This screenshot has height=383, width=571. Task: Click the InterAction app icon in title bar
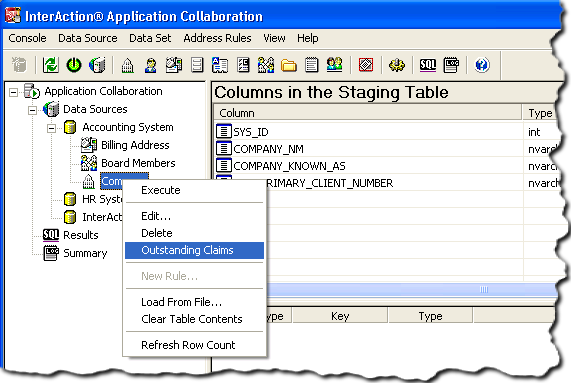tap(13, 15)
